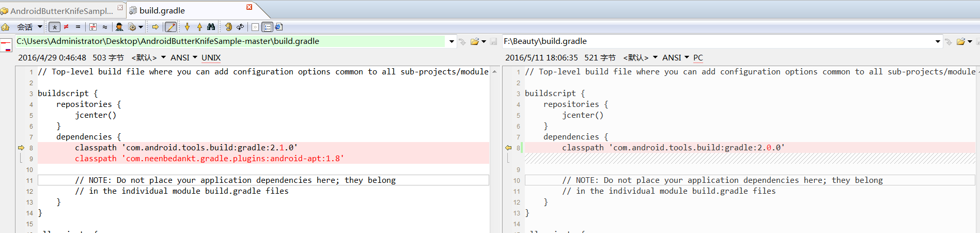This screenshot has height=233, width=980.
Task: Click the file format gear icon
Action: pyautogui.click(x=132, y=27)
